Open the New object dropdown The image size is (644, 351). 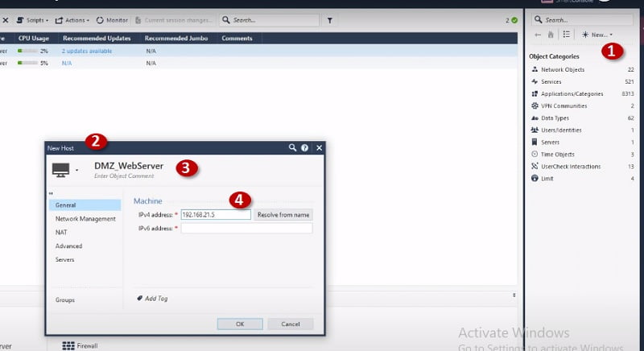pos(597,35)
